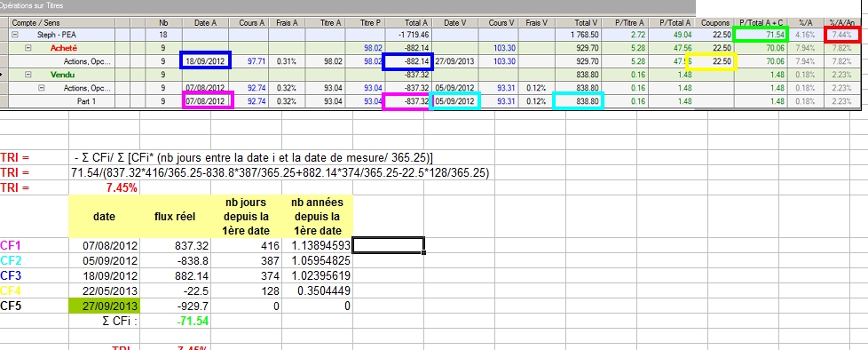
Task: Select the CF1 label cell
Action: 35,245
